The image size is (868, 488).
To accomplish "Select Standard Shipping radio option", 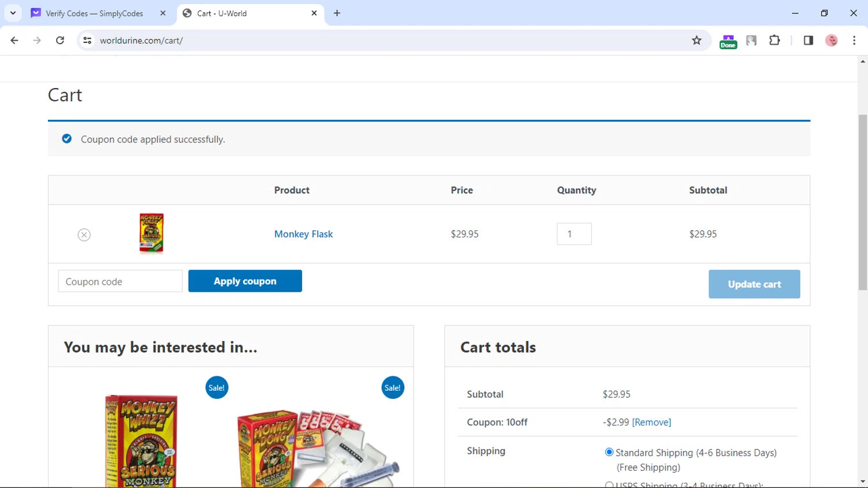I will (x=609, y=452).
